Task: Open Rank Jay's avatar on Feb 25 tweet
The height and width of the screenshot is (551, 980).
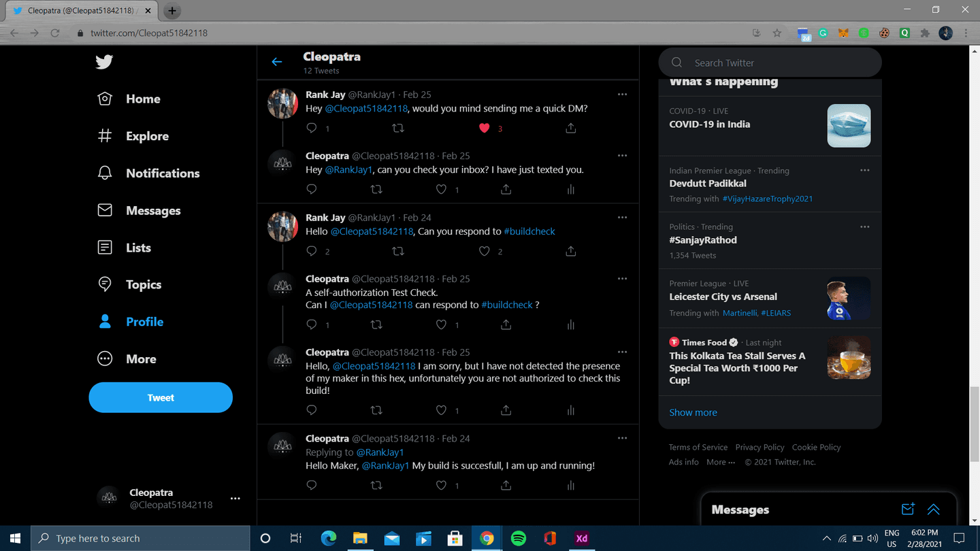Action: click(282, 104)
